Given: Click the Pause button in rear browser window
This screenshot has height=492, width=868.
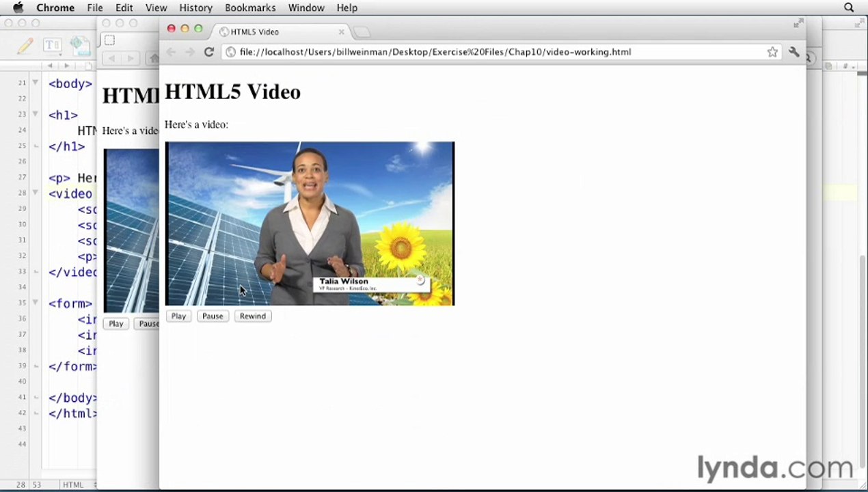Looking at the screenshot, I should click(x=146, y=324).
